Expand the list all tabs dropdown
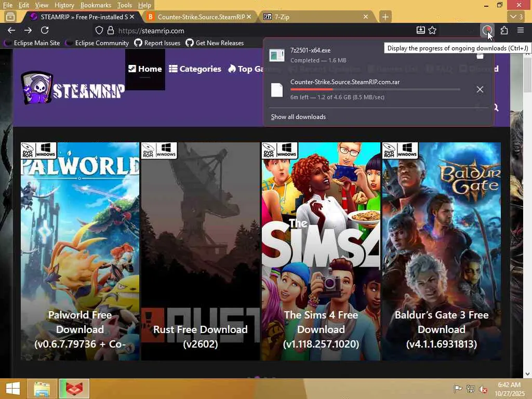This screenshot has height=399, width=532. click(x=517, y=17)
